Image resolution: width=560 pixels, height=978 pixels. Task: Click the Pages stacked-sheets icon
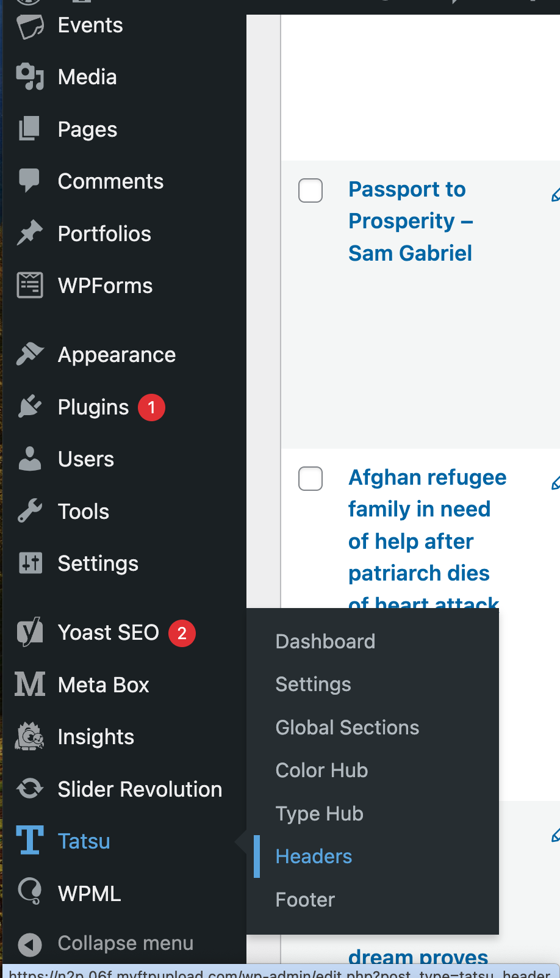click(30, 129)
